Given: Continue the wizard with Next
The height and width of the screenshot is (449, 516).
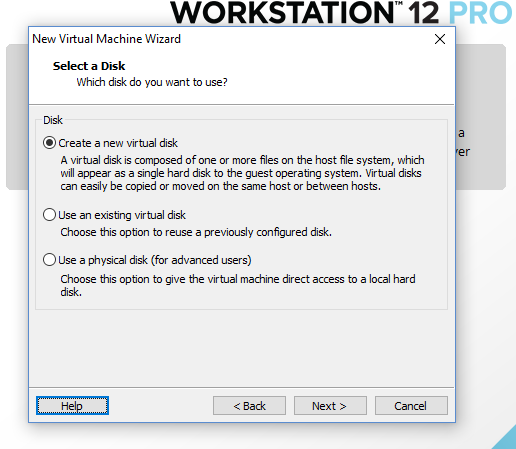Looking at the screenshot, I should coord(330,406).
